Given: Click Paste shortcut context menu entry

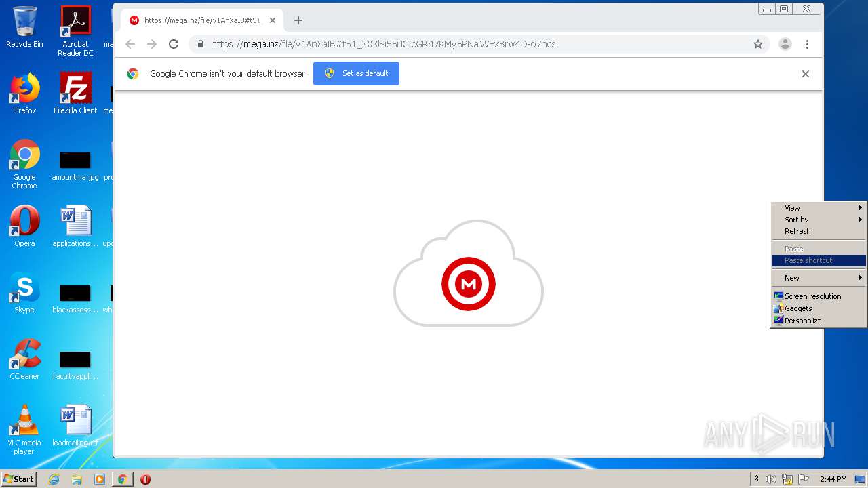Looking at the screenshot, I should tap(818, 260).
